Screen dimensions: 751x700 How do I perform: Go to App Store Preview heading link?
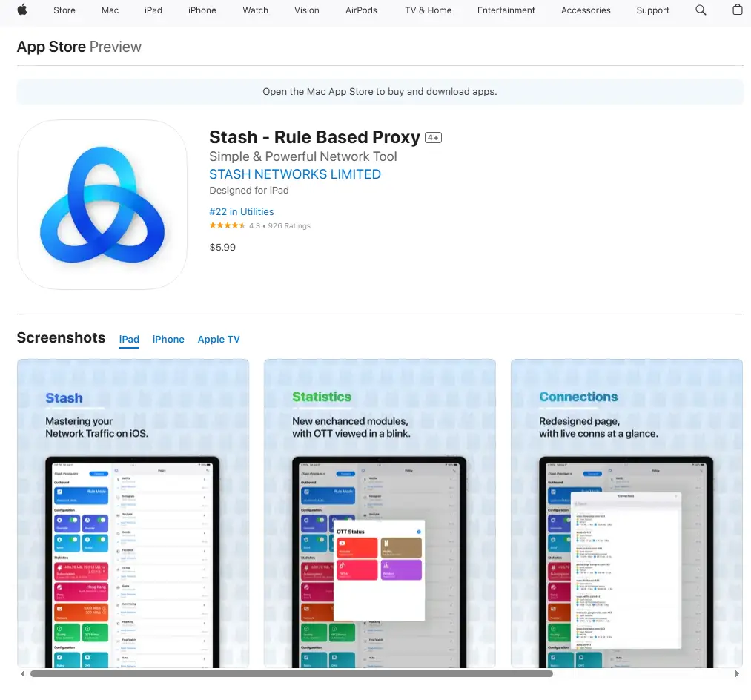pyautogui.click(x=79, y=47)
